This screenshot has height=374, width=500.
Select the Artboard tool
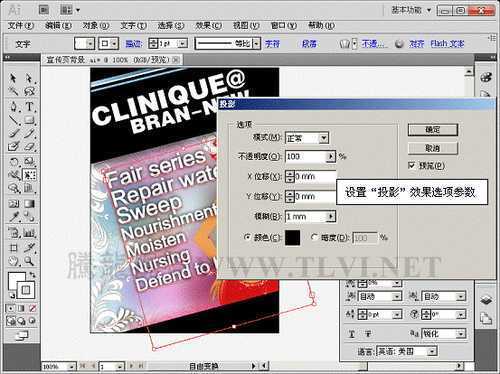coord(13,248)
